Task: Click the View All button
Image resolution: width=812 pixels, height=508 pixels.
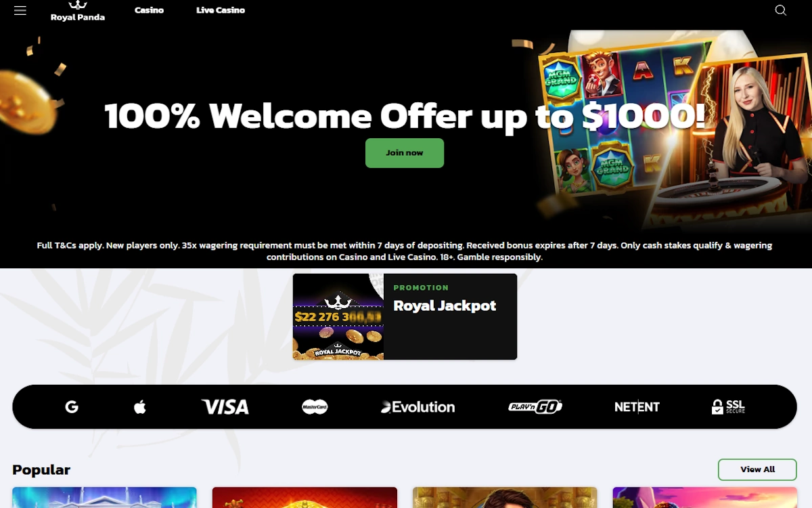Action: [x=757, y=469]
